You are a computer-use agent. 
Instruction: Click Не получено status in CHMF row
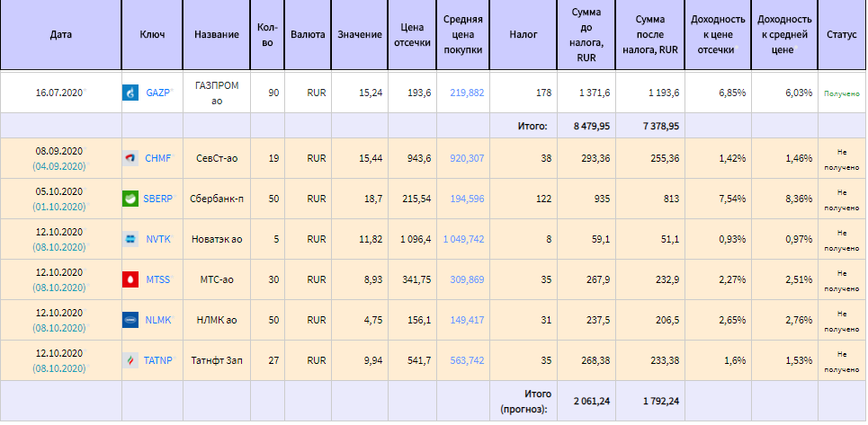[841, 159]
